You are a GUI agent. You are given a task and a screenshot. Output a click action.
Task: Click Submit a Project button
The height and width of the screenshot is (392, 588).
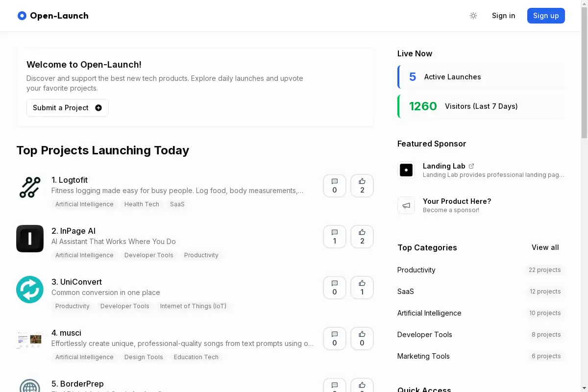point(68,108)
